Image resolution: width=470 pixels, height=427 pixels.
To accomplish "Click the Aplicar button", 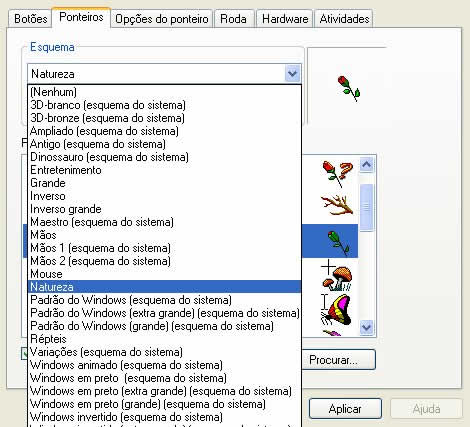I will click(345, 409).
